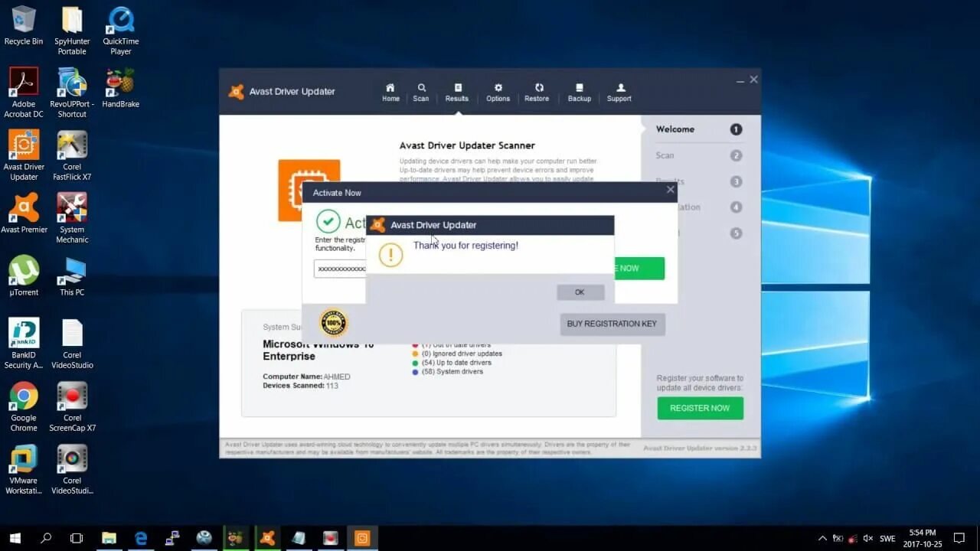Select SpyHunter Portable desktop icon
This screenshot has width=980, height=551.
tap(72, 31)
